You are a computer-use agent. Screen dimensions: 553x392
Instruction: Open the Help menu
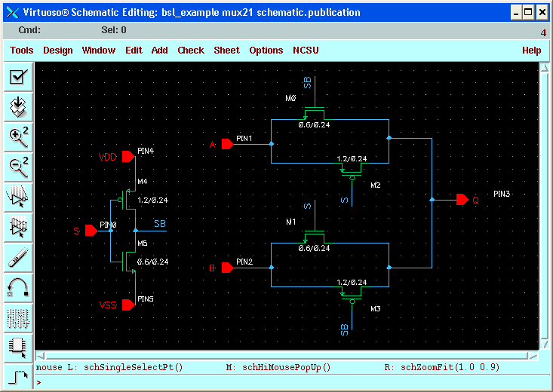(531, 51)
